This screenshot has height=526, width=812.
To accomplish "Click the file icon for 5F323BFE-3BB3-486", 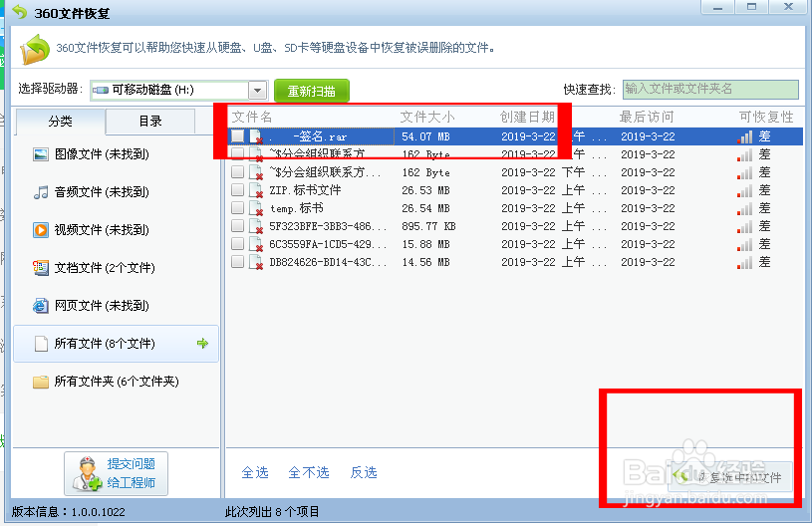I will (x=256, y=226).
